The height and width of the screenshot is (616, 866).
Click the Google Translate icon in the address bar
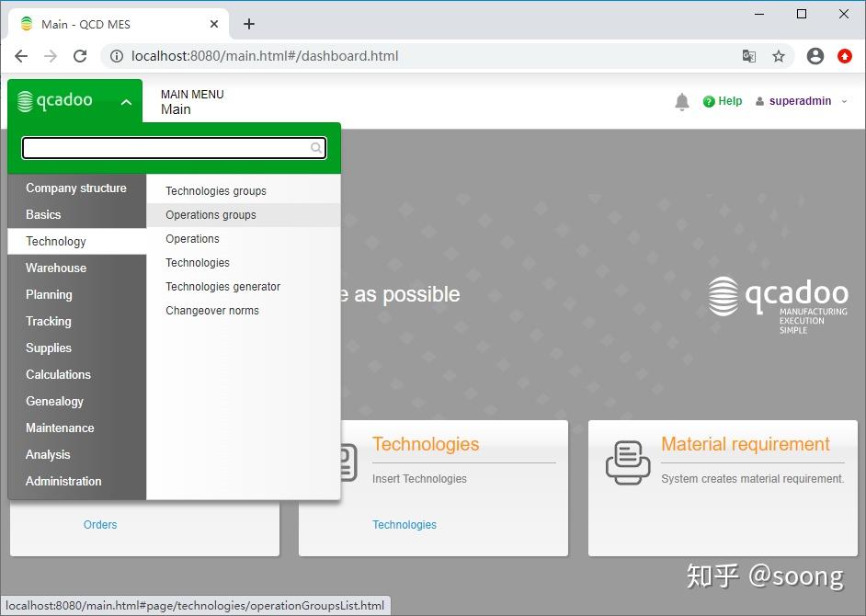[x=748, y=56]
